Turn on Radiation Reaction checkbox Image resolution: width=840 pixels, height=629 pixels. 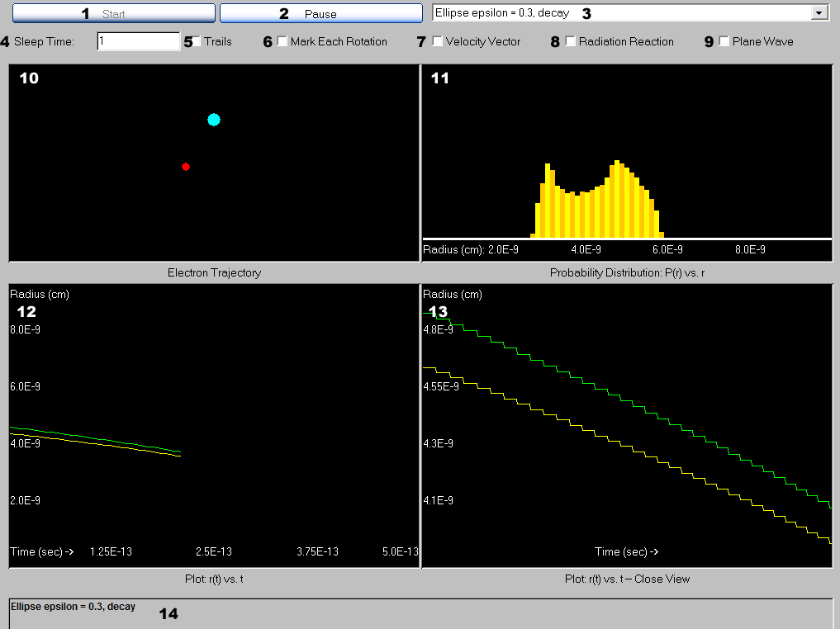571,41
